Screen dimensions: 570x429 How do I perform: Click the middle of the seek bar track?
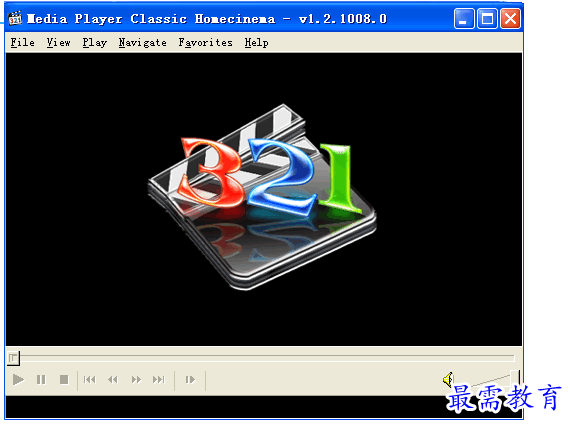click(261, 358)
